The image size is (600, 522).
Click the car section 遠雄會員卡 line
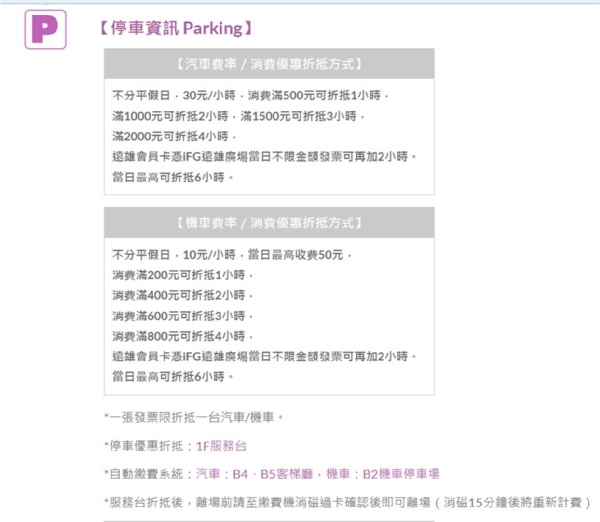pos(264,156)
